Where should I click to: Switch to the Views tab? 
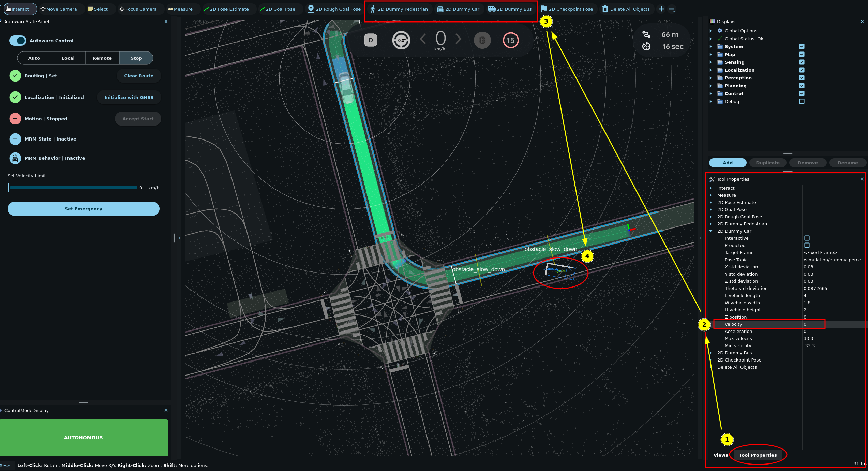click(720, 455)
